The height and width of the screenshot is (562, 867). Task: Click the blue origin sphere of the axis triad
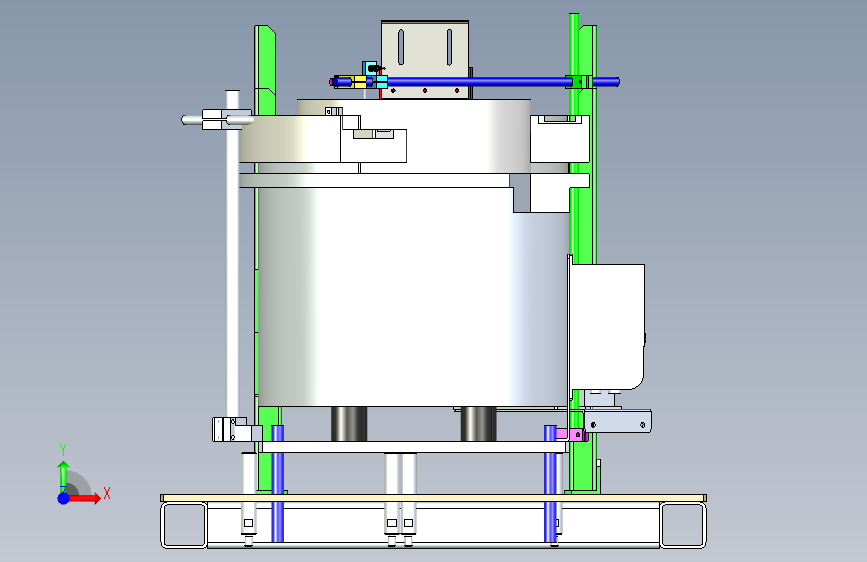(x=64, y=498)
